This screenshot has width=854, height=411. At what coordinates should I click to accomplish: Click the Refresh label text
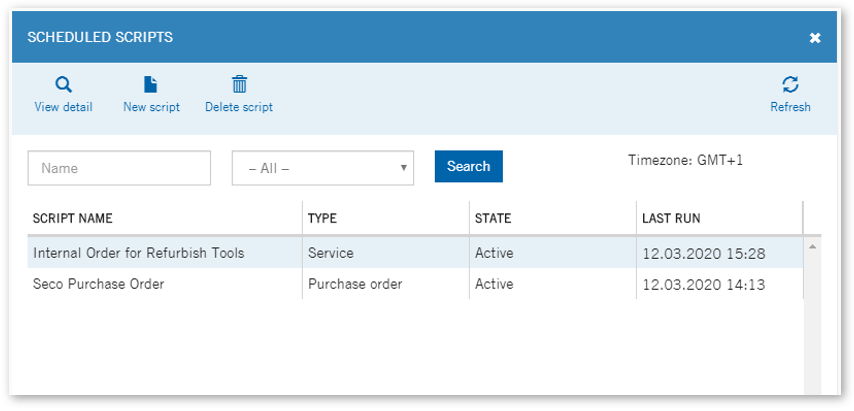click(x=790, y=107)
